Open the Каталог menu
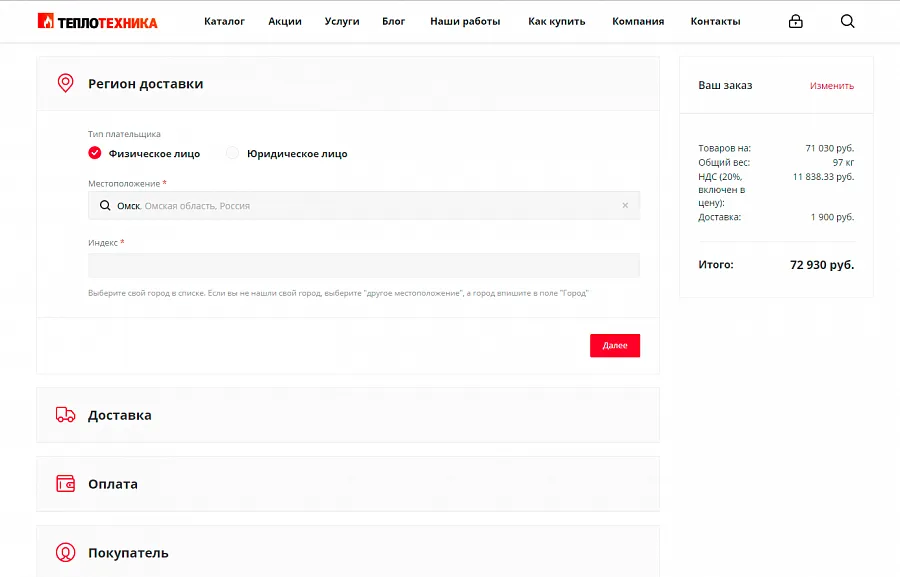Viewport: 900px width, 577px height. (224, 21)
